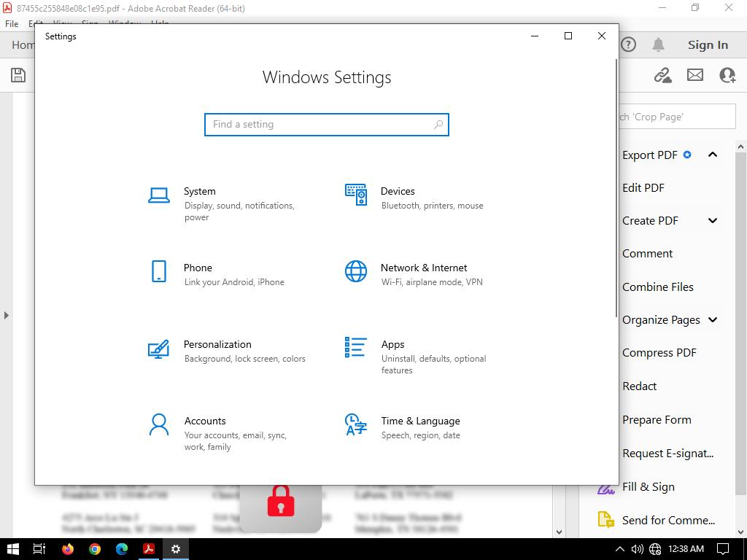Open the File menu
Screen dimensions: 747x560
click(x=12, y=24)
